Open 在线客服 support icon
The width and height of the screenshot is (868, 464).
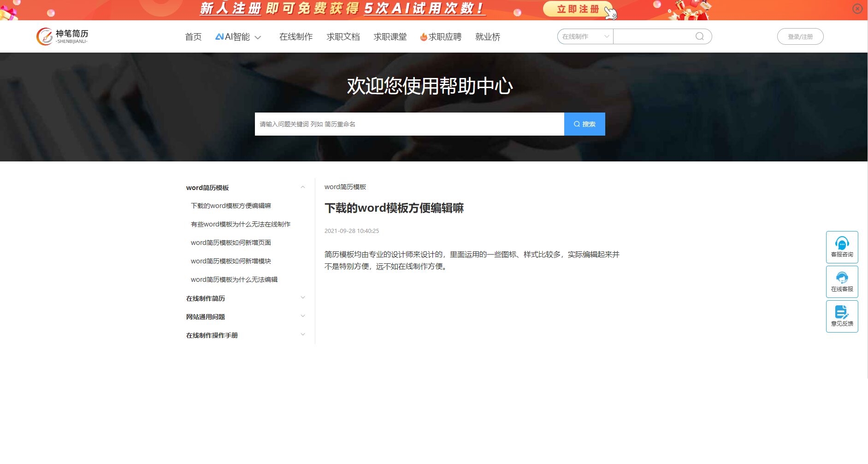click(842, 278)
